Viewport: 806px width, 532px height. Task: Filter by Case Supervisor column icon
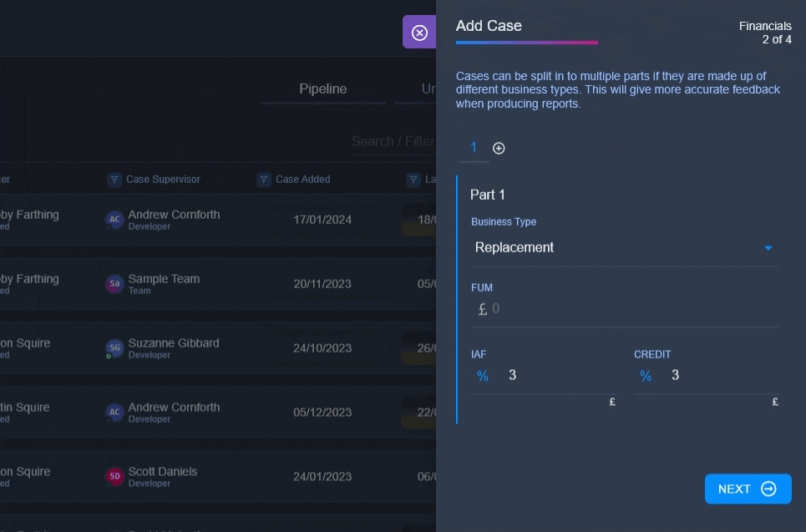tap(114, 180)
